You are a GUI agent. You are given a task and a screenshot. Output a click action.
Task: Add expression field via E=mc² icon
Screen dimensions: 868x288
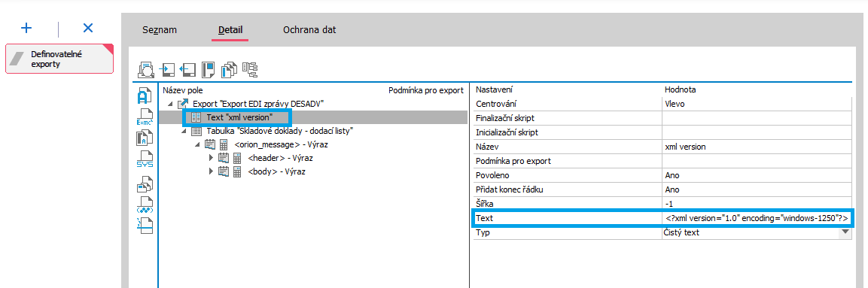click(144, 117)
